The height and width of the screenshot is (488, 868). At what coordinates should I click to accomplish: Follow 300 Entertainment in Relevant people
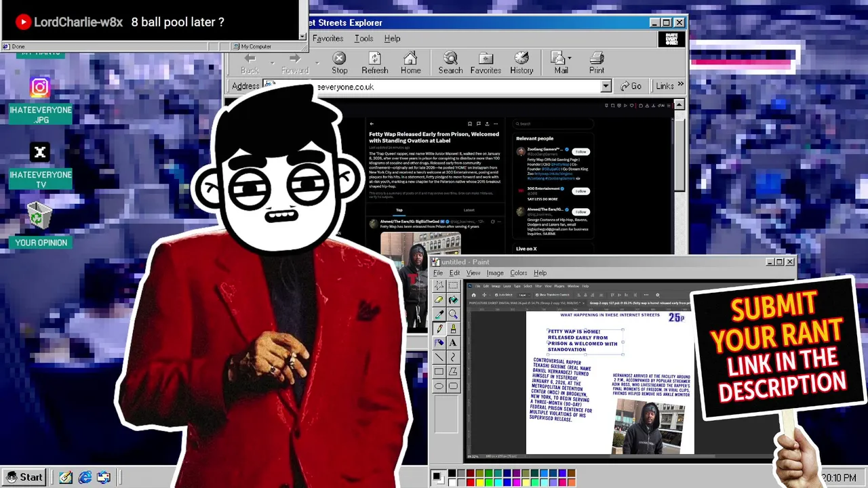click(580, 191)
